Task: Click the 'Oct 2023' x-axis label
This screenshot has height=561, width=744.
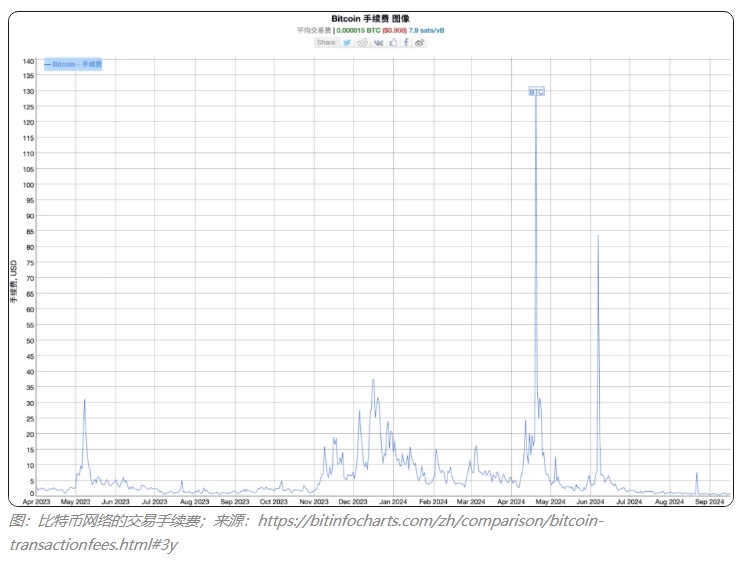Action: [x=274, y=501]
